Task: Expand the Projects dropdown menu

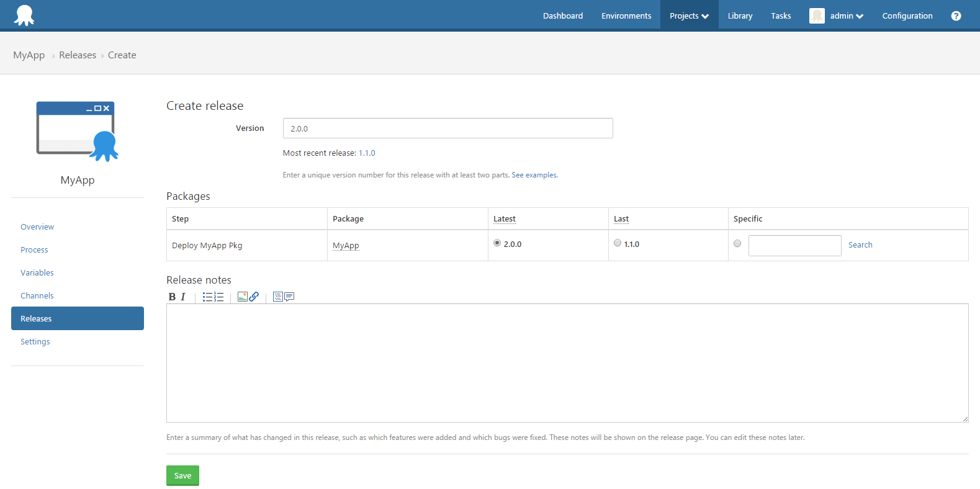Action: click(x=689, y=16)
